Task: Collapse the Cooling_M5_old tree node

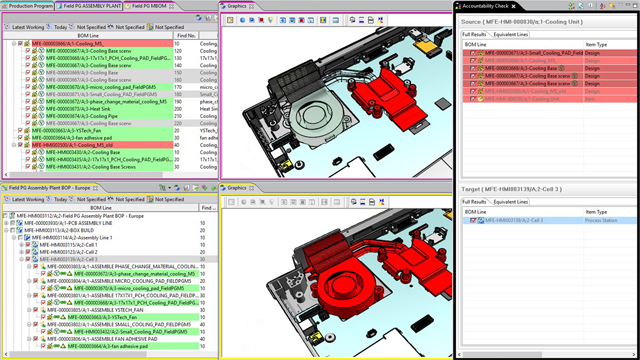Action: point(14,145)
